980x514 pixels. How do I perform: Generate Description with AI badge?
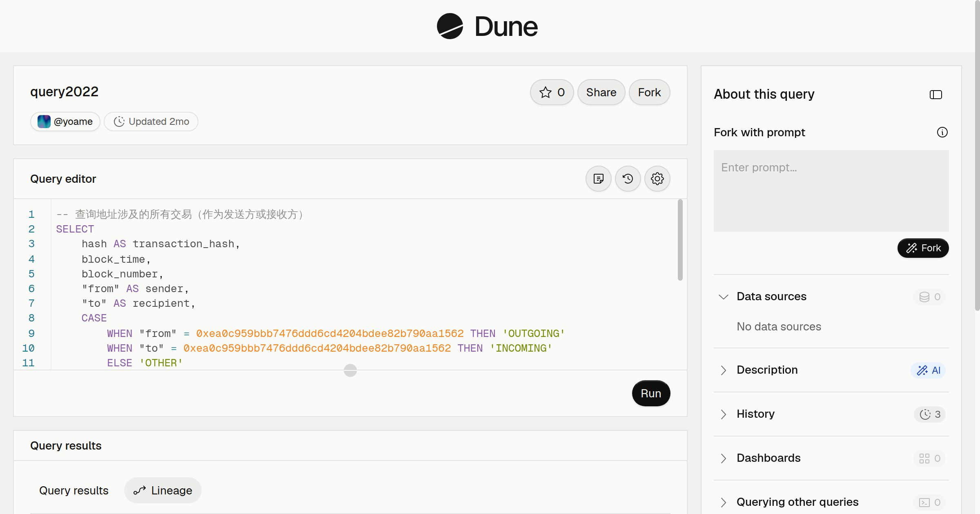[x=928, y=370]
